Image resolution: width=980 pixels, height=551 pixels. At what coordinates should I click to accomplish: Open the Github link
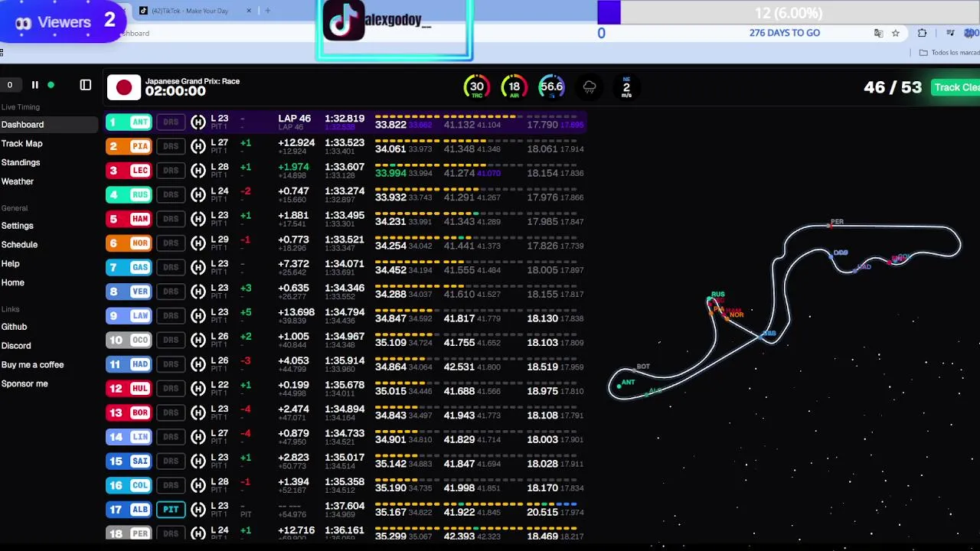(15, 327)
